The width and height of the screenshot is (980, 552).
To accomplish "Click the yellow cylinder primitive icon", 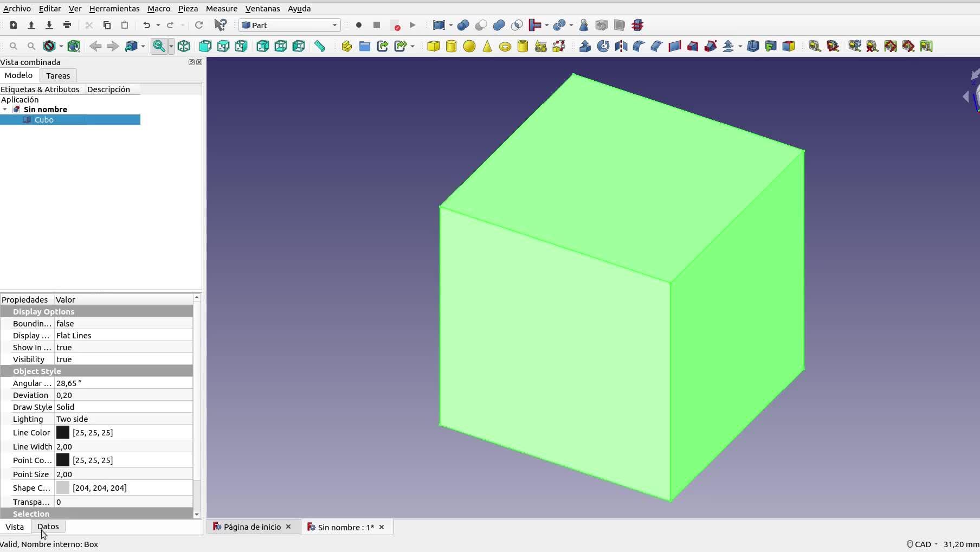I will 451,46.
